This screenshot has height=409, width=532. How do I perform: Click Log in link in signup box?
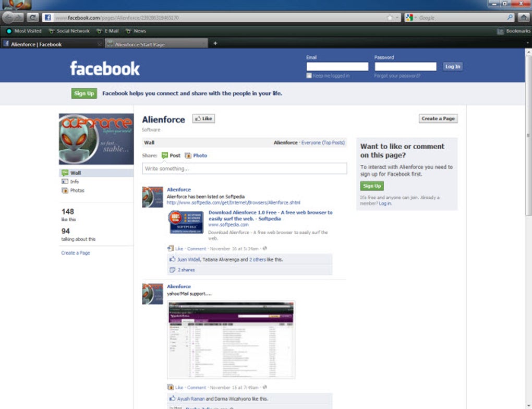385,203
